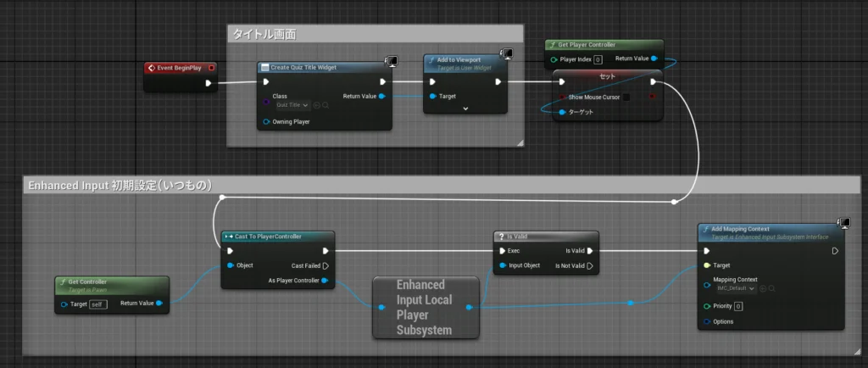This screenshot has height=368, width=868.
Task: Click the Get Controller Return Value pin
Action: point(159,303)
